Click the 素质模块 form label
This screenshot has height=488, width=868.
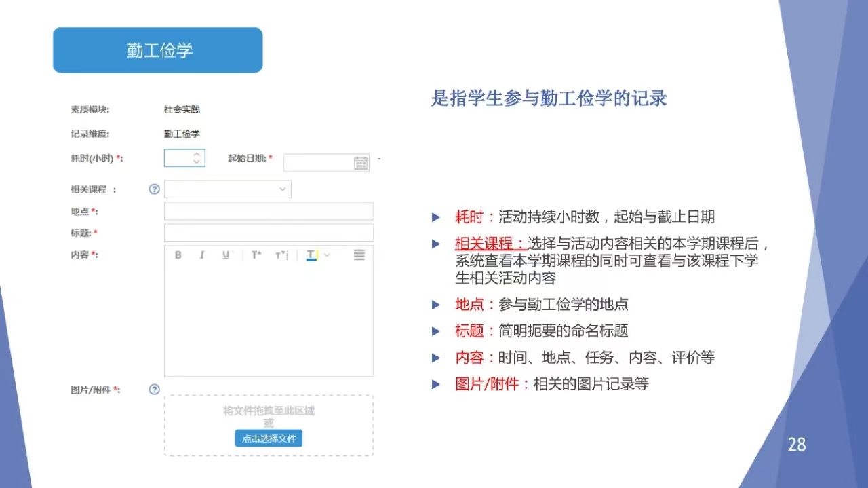90,109
